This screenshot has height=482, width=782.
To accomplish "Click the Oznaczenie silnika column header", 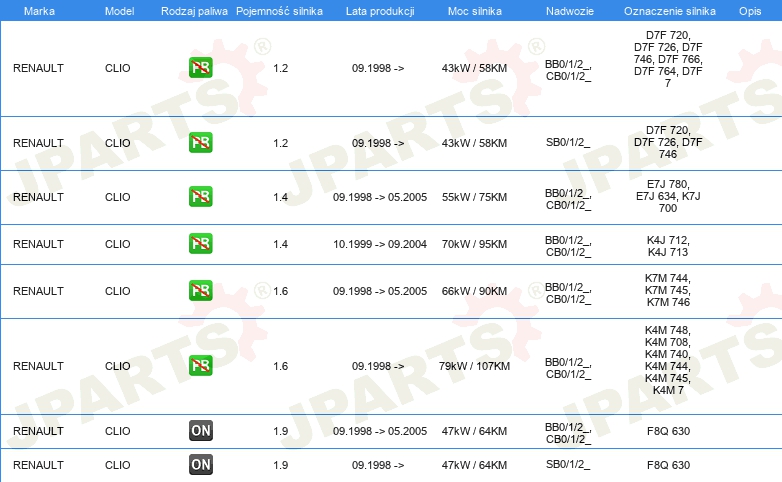I will [x=669, y=11].
